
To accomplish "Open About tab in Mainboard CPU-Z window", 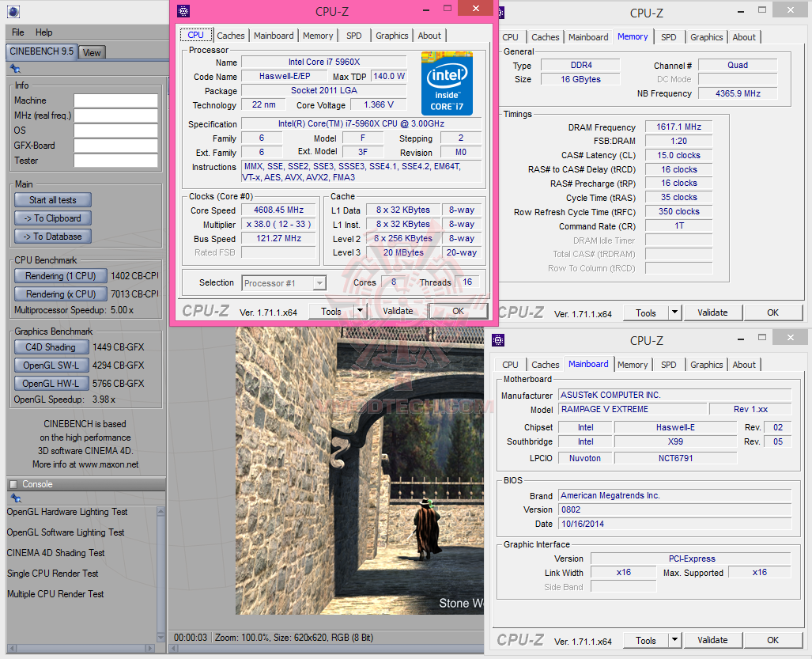I will coord(744,365).
